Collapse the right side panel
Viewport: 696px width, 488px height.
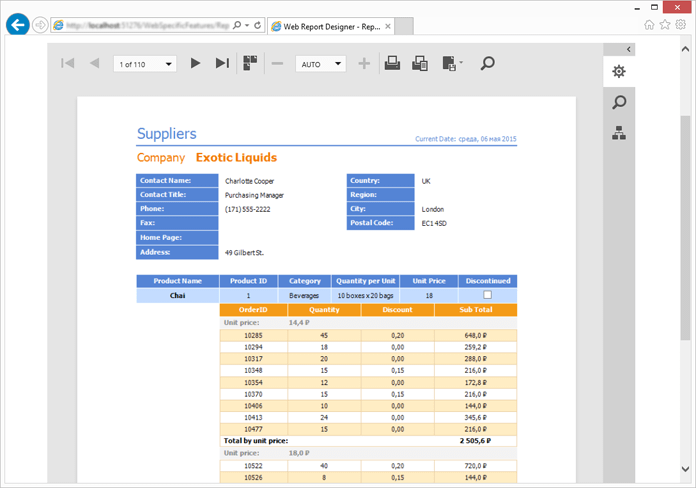629,49
